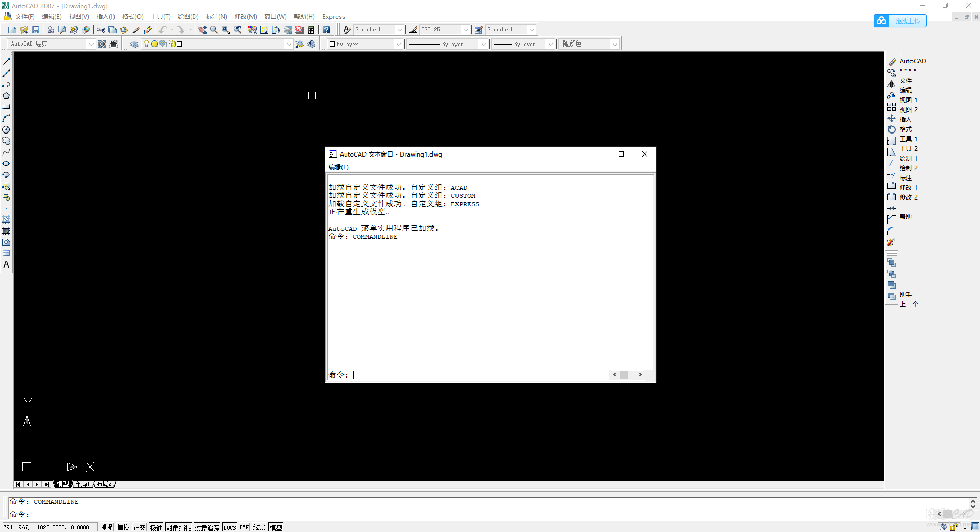The height and width of the screenshot is (532, 980).
Task: Select the Mirror tool in modify toolbar
Action: click(892, 84)
